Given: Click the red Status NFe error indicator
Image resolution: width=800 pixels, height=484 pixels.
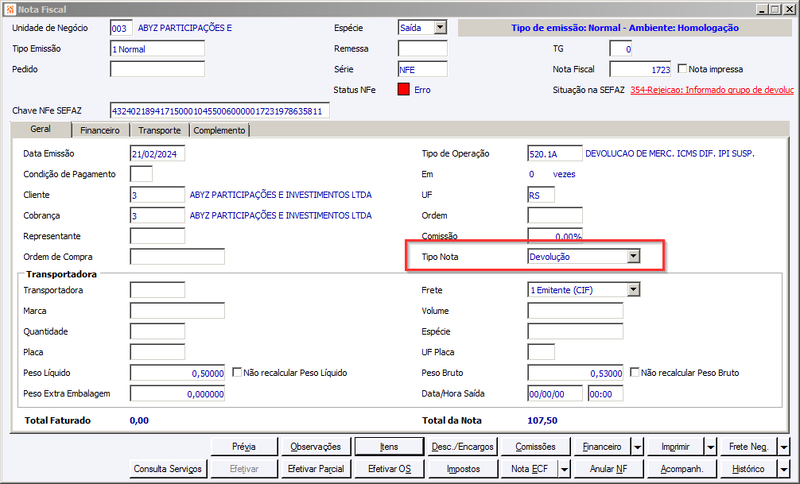Looking at the screenshot, I should [404, 90].
